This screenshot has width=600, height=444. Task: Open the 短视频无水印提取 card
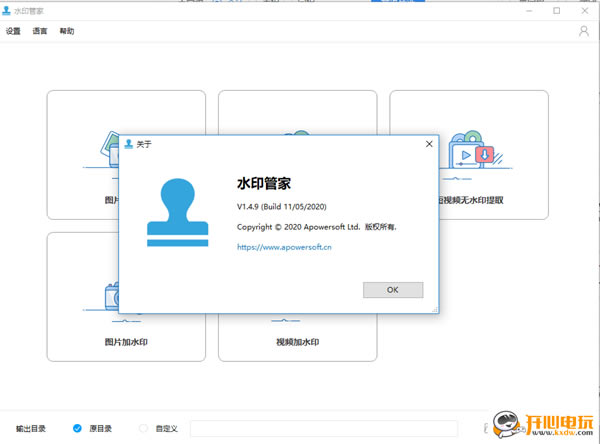(x=494, y=155)
